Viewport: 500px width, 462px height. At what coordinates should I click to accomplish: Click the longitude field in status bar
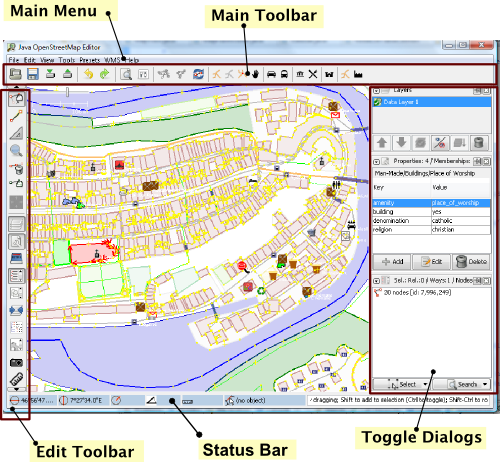pyautogui.click(x=83, y=400)
